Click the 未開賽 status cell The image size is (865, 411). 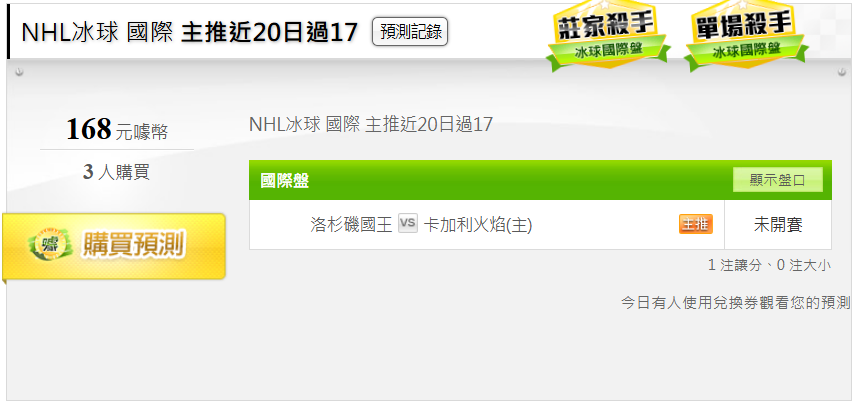pos(778,225)
